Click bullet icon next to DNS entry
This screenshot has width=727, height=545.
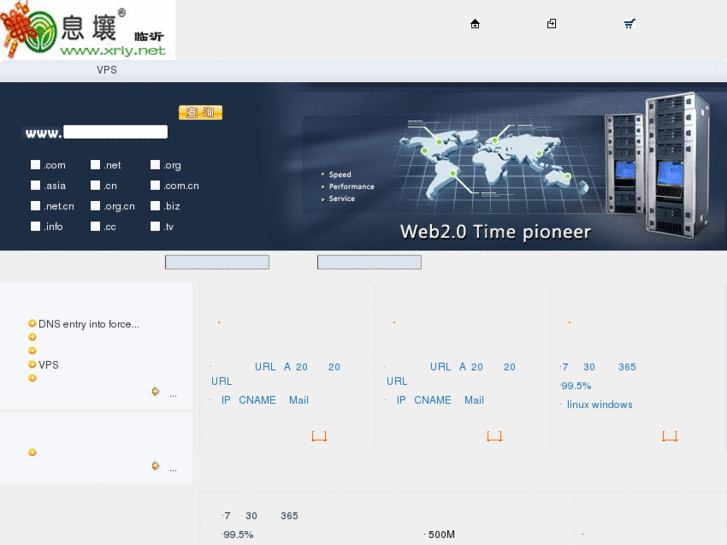click(x=32, y=324)
